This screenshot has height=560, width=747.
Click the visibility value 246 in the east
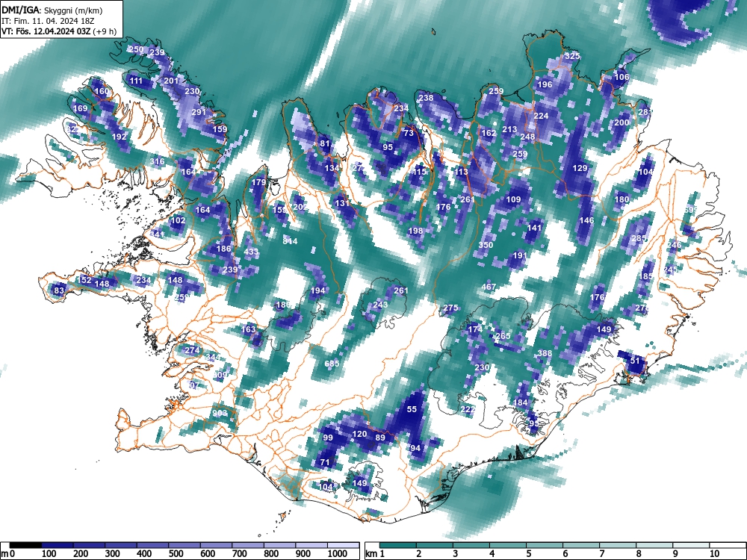tap(674, 245)
